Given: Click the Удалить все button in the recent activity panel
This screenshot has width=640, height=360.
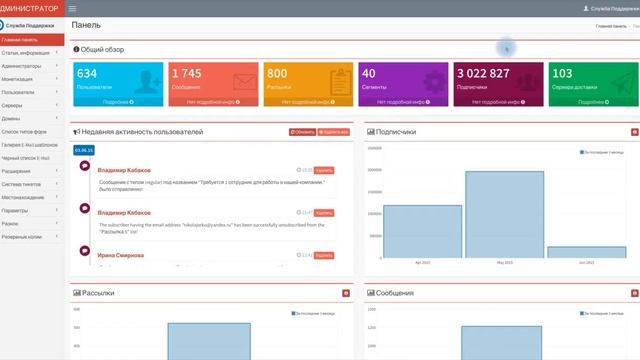Looking at the screenshot, I should [333, 132].
